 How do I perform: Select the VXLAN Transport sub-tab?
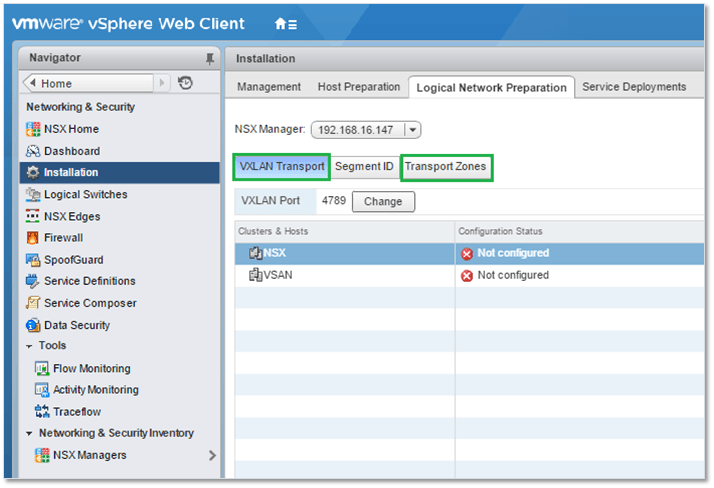(x=282, y=167)
